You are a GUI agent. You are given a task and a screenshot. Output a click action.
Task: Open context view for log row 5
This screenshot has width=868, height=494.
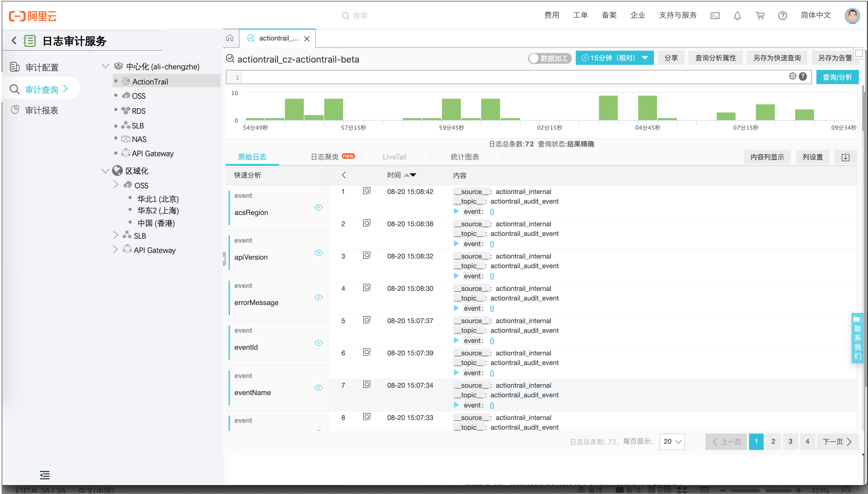(367, 320)
